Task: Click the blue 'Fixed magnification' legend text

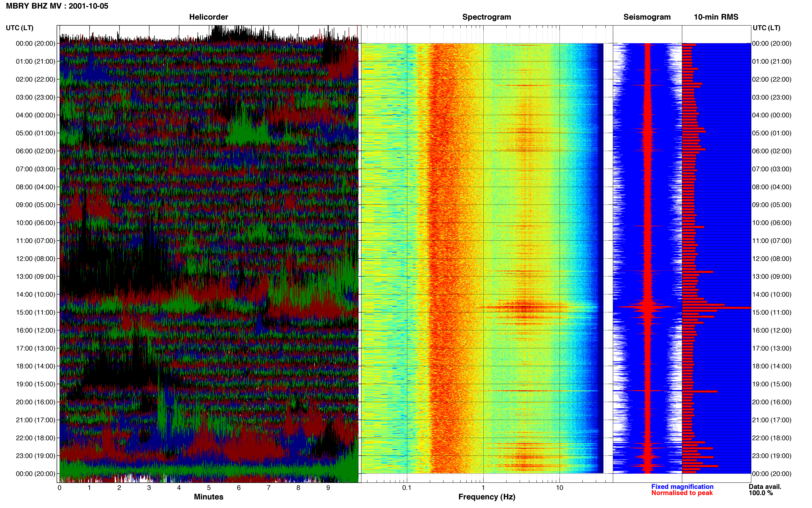Action: pos(682,486)
